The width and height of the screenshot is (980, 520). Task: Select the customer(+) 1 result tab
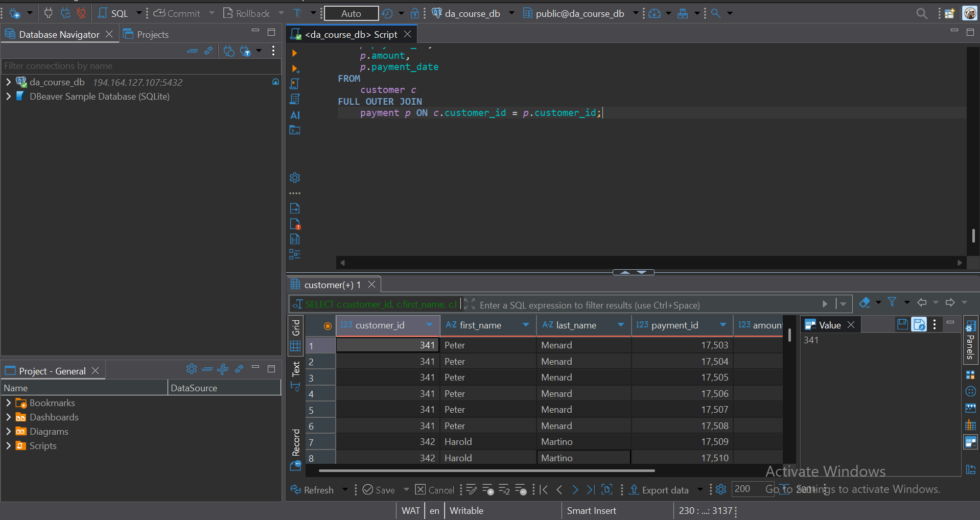(x=333, y=285)
